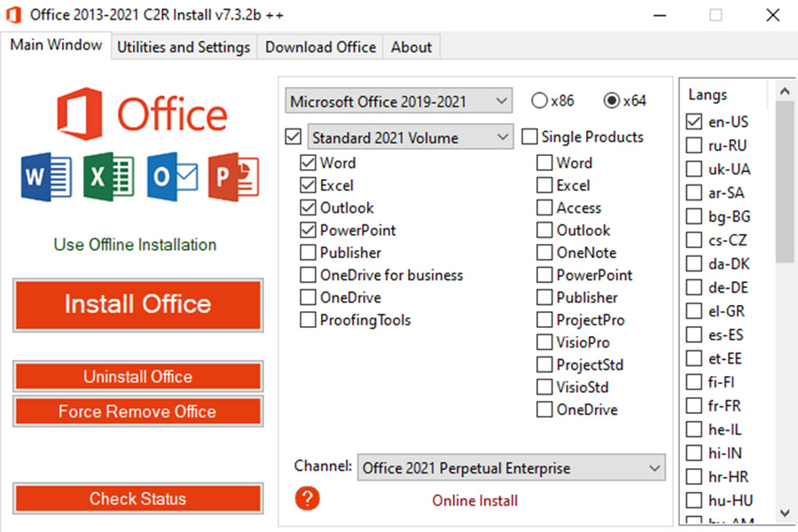The image size is (798, 532).
Task: Check the de-DE language
Action: coord(693,287)
